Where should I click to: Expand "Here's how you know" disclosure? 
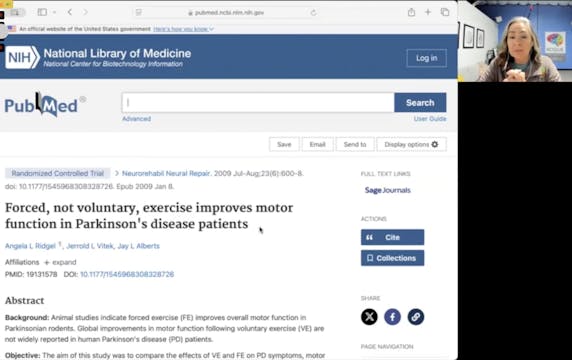pyautogui.click(x=183, y=29)
